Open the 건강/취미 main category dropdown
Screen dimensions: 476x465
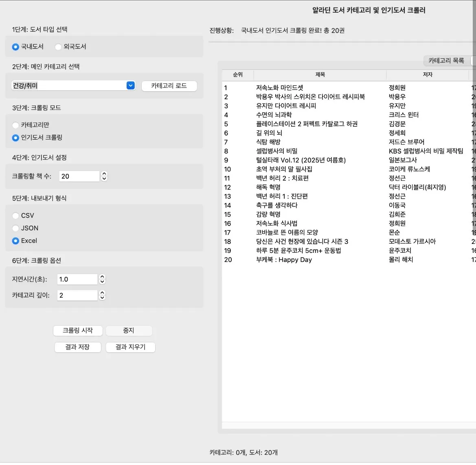coord(130,86)
